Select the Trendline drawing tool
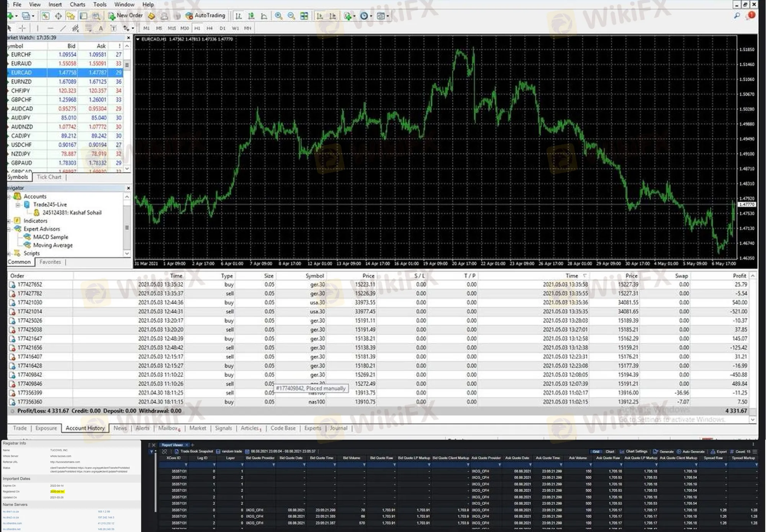This screenshot has width=766, height=532. click(63, 28)
